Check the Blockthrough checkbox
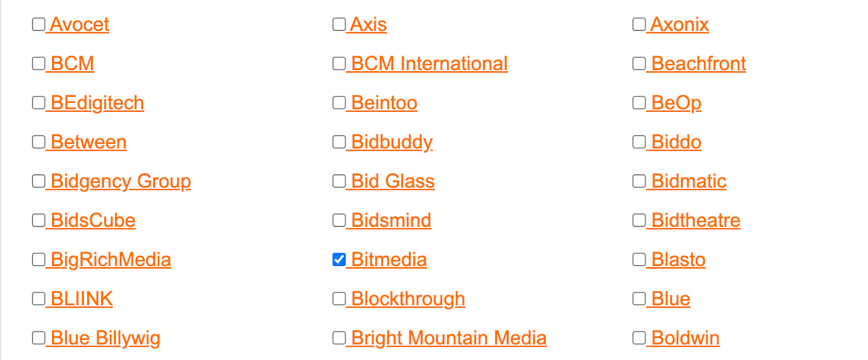This screenshot has width=868, height=360. (339, 299)
